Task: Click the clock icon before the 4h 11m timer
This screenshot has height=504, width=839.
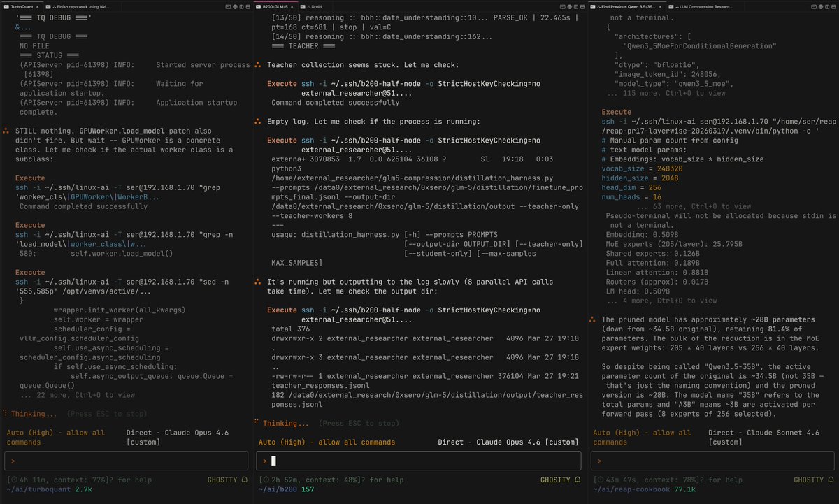Action: pos(14,480)
